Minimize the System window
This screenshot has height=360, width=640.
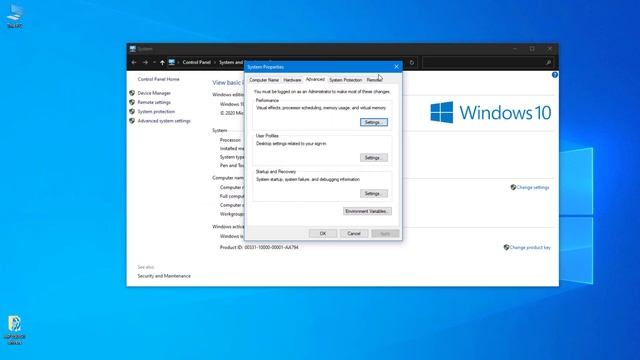(x=515, y=49)
